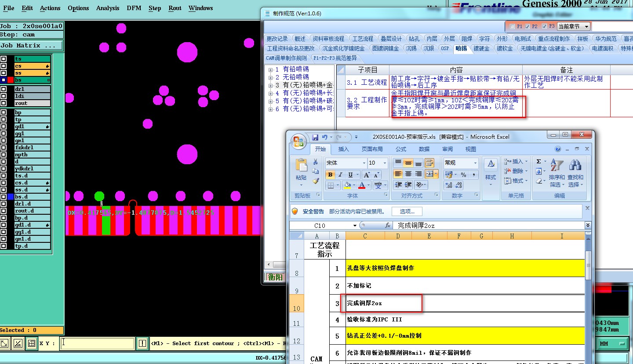The width and height of the screenshot is (633, 364).
Task: Underline the selected Excel text
Action: point(350,175)
